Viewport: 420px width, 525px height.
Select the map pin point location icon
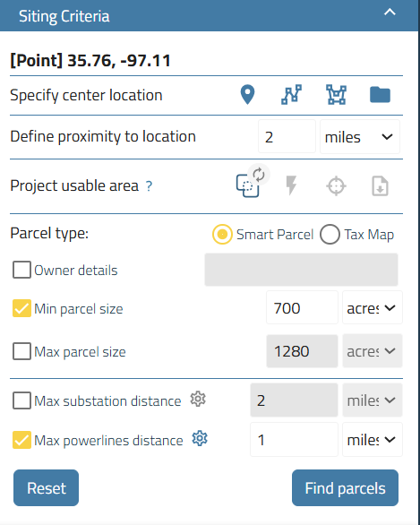tap(248, 95)
